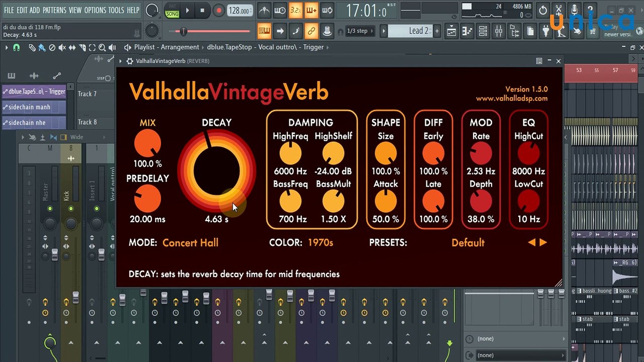Open the ADD menu
This screenshot has height=362, width=644.
(35, 10)
